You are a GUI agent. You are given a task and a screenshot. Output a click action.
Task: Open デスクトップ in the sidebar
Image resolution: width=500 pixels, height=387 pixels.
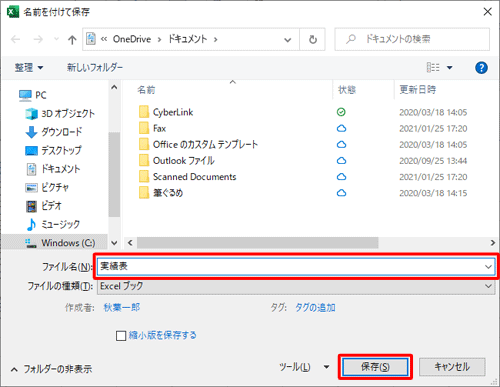(x=53, y=150)
